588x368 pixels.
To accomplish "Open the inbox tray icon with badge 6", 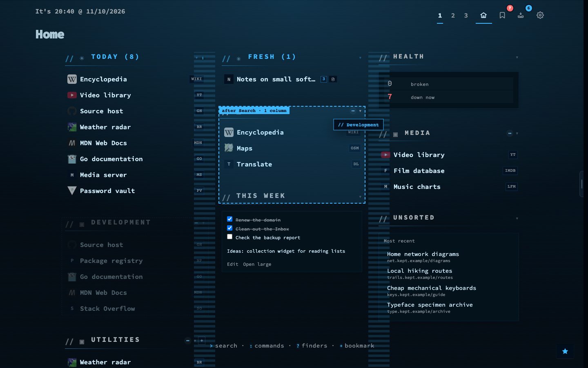I will coord(521,15).
